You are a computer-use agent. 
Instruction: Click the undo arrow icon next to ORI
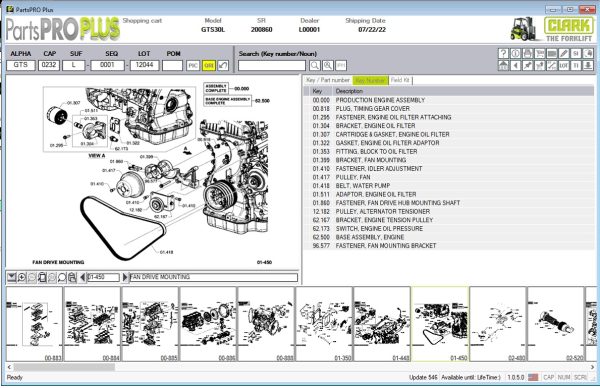coord(223,65)
